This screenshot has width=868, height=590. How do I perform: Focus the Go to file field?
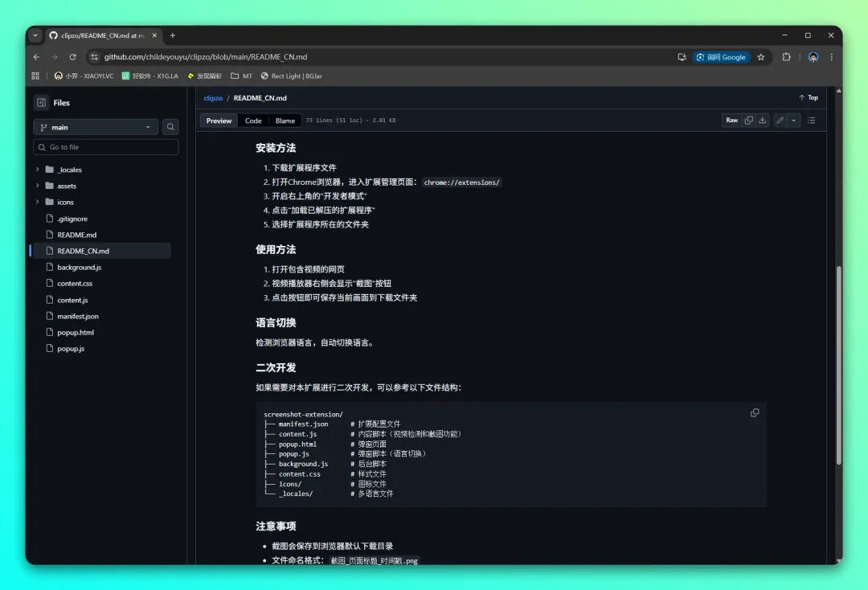point(106,147)
